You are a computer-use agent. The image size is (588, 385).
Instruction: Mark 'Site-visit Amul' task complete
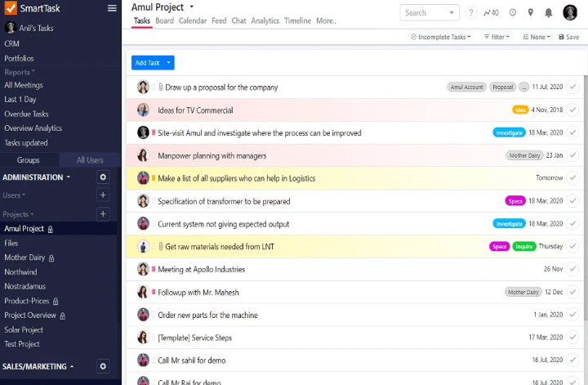(572, 132)
